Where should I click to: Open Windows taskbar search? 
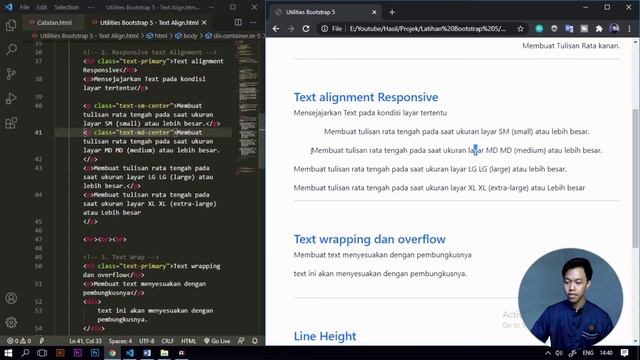tap(25, 353)
